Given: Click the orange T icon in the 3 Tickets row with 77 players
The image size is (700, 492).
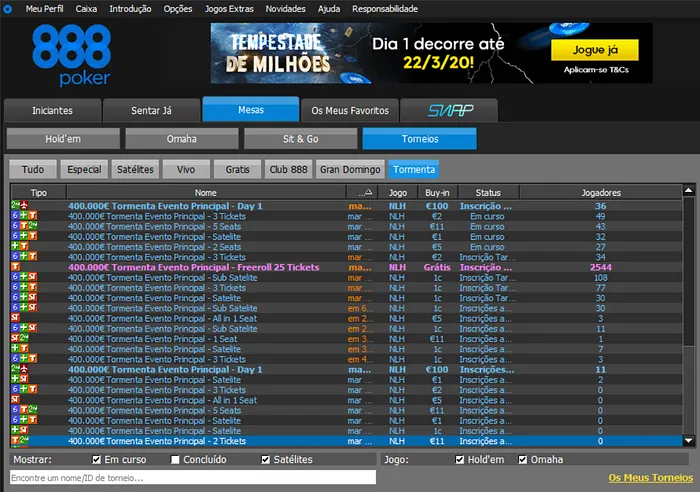Looking at the screenshot, I should tap(33, 288).
